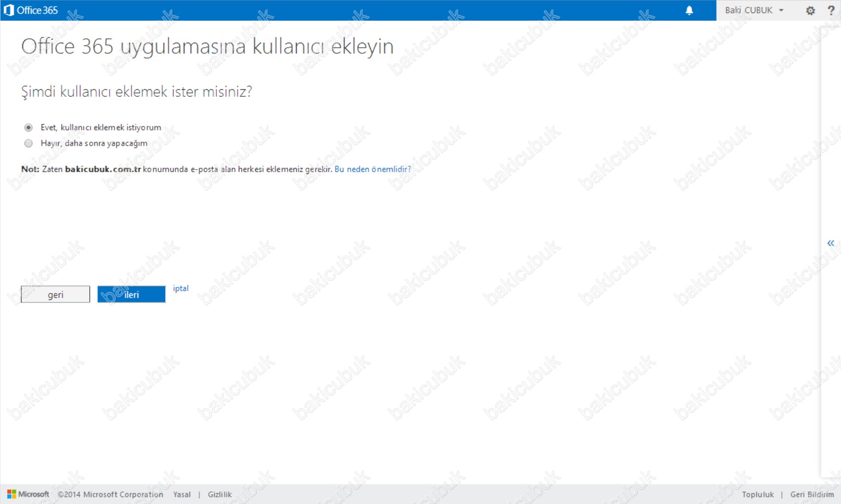Open the Geri Bildirim footer link
The image size is (841, 504).
(x=812, y=495)
